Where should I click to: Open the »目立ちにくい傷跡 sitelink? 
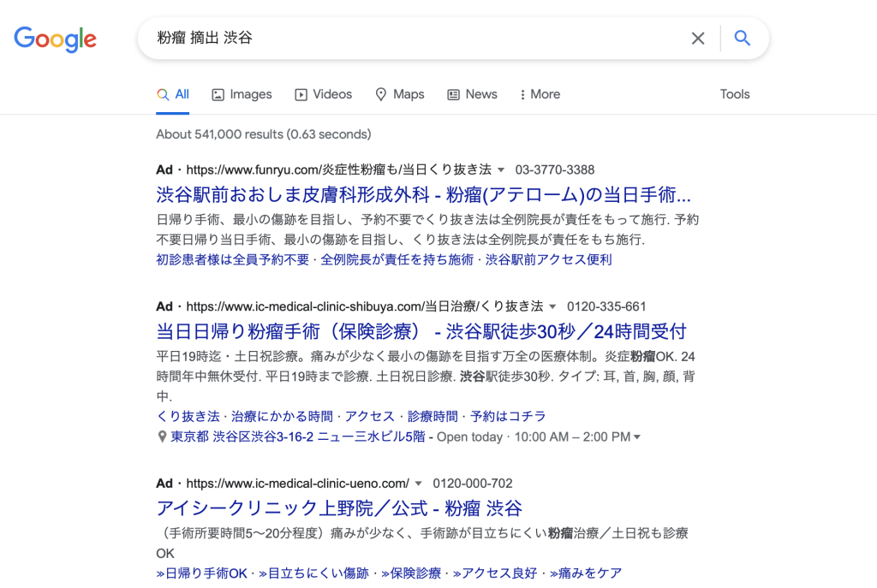pos(313,573)
